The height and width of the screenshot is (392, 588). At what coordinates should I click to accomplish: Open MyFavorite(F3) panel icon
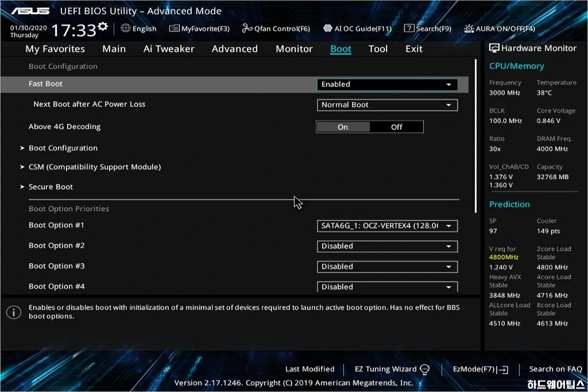tap(175, 29)
